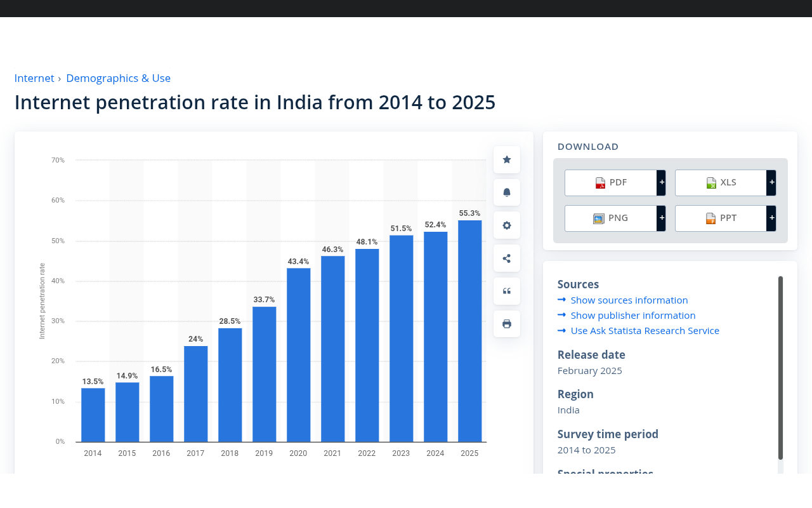Image resolution: width=812 pixels, height=508 pixels.
Task: Click the 'Survey time period' heading
Action: click(x=608, y=434)
